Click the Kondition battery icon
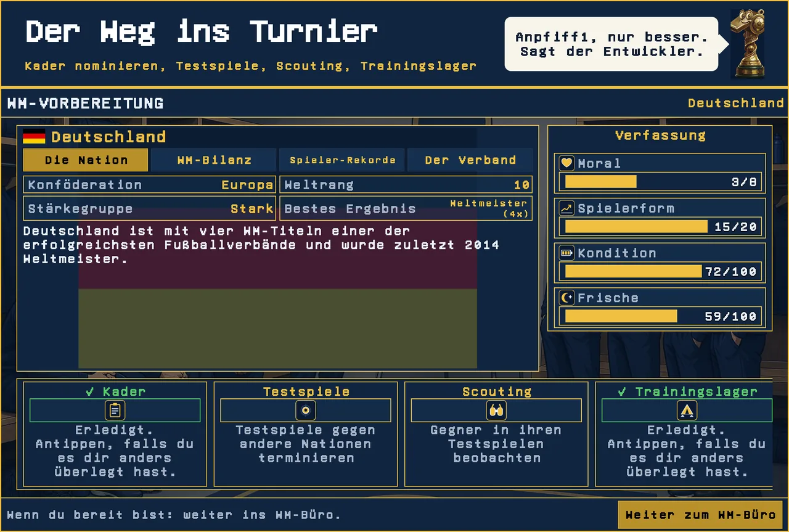The height and width of the screenshot is (532, 789). (x=566, y=253)
